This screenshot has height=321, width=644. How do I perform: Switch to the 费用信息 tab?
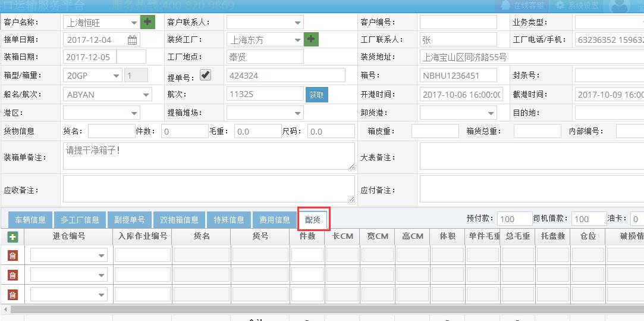click(275, 220)
